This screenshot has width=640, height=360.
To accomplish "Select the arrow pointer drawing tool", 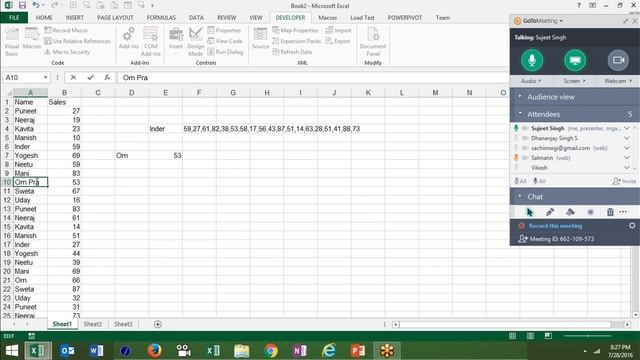I will (x=530, y=212).
